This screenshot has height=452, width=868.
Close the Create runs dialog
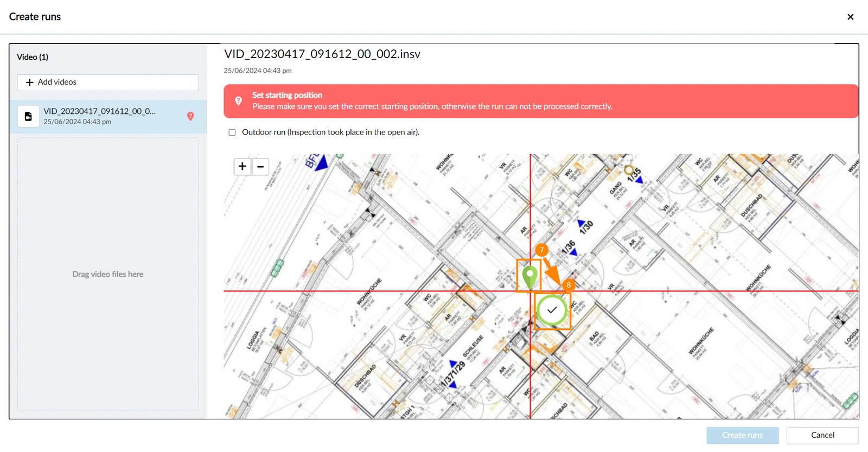point(851,17)
